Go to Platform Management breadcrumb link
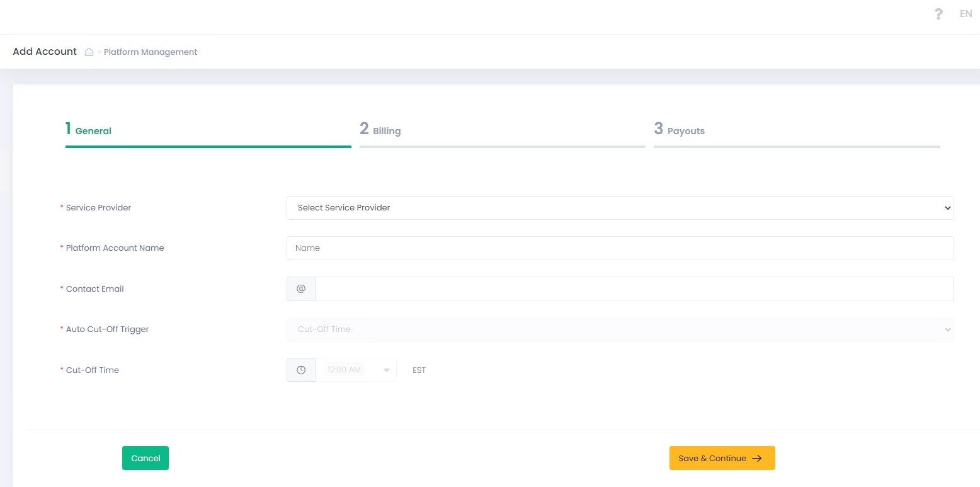 pyautogui.click(x=151, y=52)
